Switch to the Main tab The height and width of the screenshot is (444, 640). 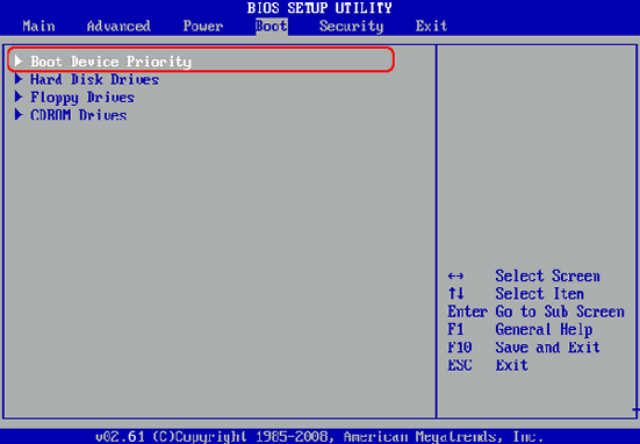tap(38, 26)
